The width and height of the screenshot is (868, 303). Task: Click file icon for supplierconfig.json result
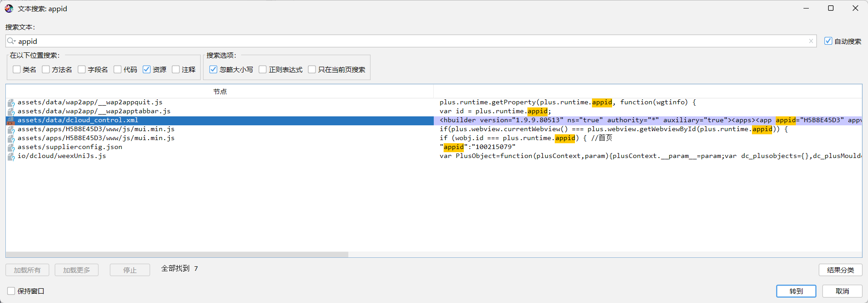click(11, 148)
